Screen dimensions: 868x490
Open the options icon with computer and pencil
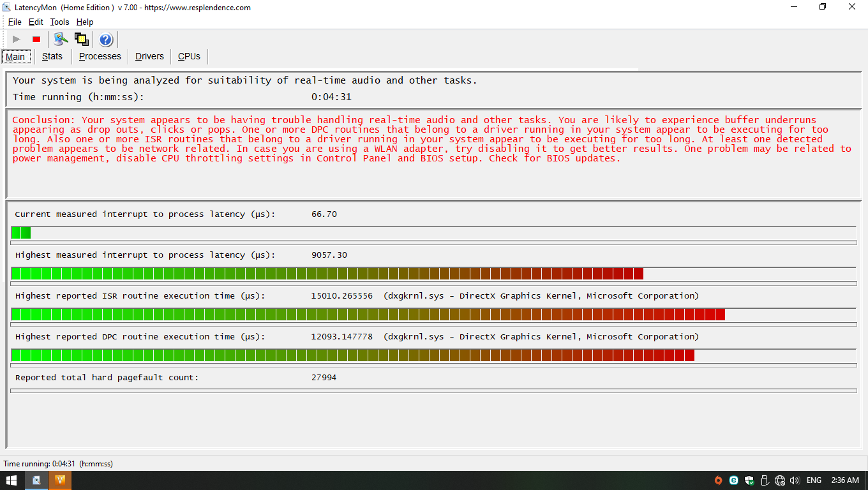pos(61,40)
